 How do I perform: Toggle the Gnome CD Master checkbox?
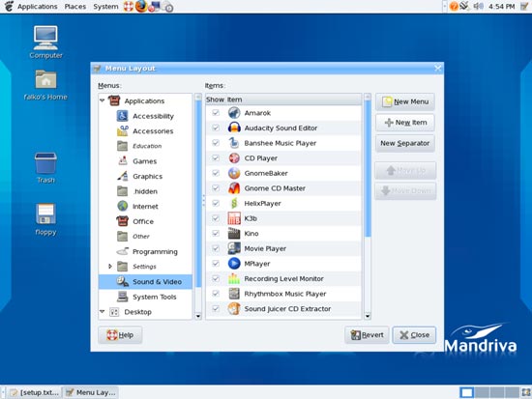[216, 188]
